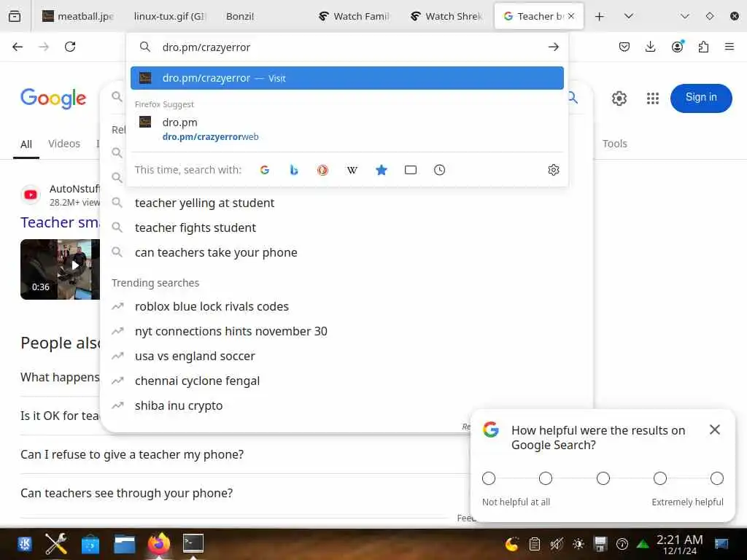Screen dimensions: 747x560
Task: Reload the current page
Action: pos(70,47)
